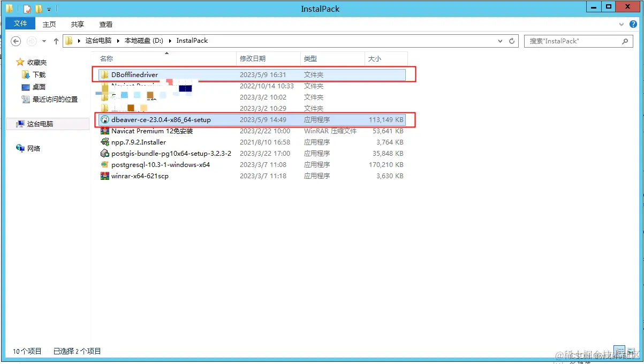Go up one folder level
Screen dimensions: 644x364
(x=56, y=41)
